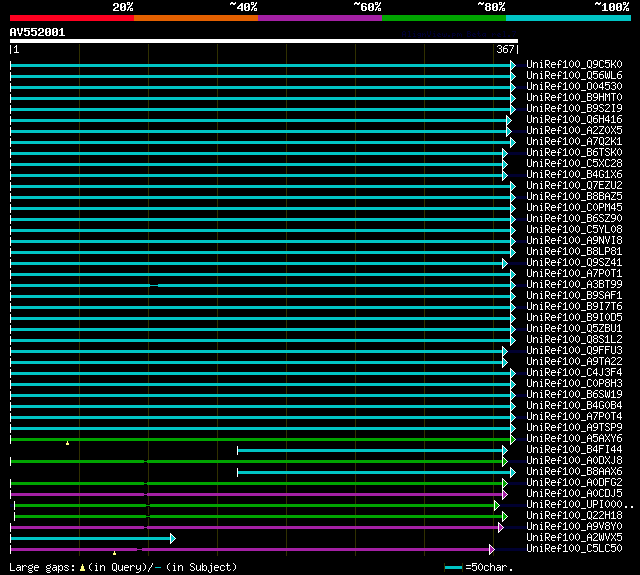This screenshot has width=640, height=575.
Task: Select the UniRef100_Q56WL6 label
Action: point(574,75)
